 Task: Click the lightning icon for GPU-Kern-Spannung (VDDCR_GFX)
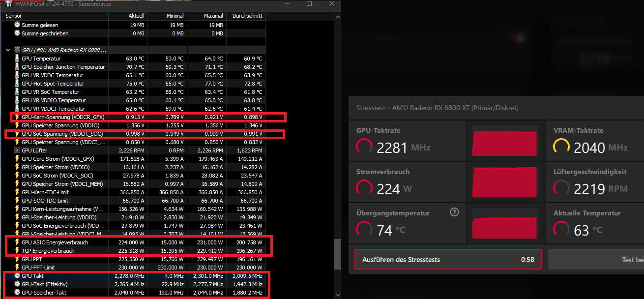(18, 117)
